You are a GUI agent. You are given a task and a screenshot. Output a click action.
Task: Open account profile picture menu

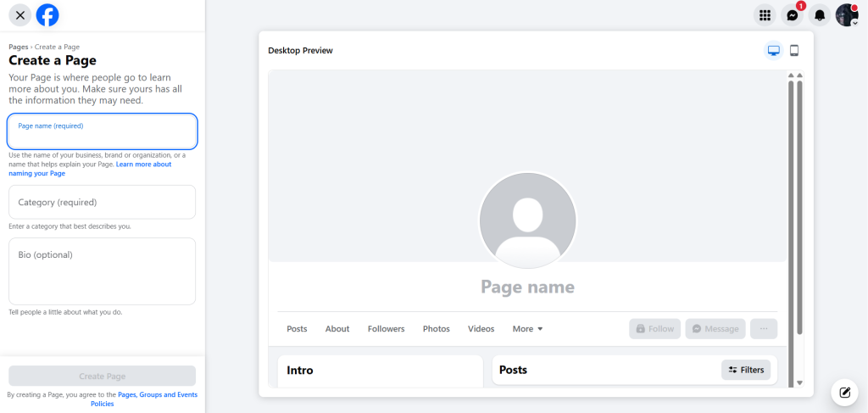[847, 15]
